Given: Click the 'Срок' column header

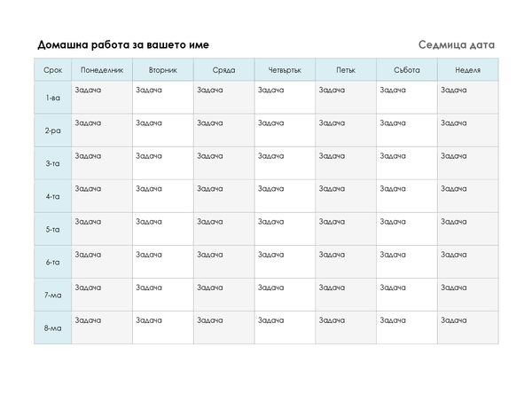Looking at the screenshot, I should (52, 69).
